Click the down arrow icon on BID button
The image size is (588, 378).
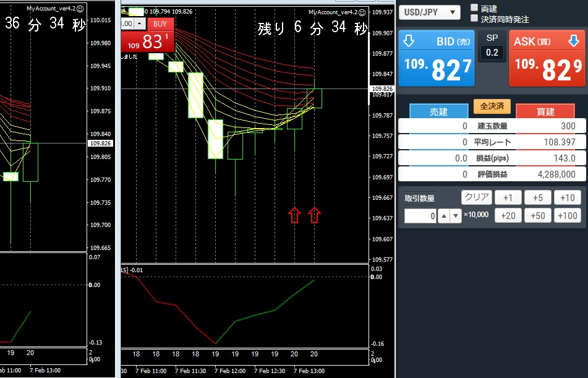pyautogui.click(x=409, y=41)
